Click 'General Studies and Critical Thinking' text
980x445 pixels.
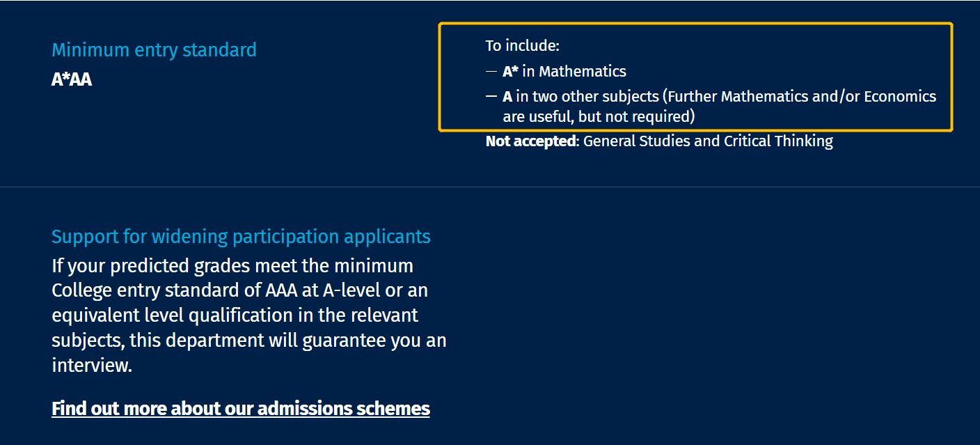708,141
